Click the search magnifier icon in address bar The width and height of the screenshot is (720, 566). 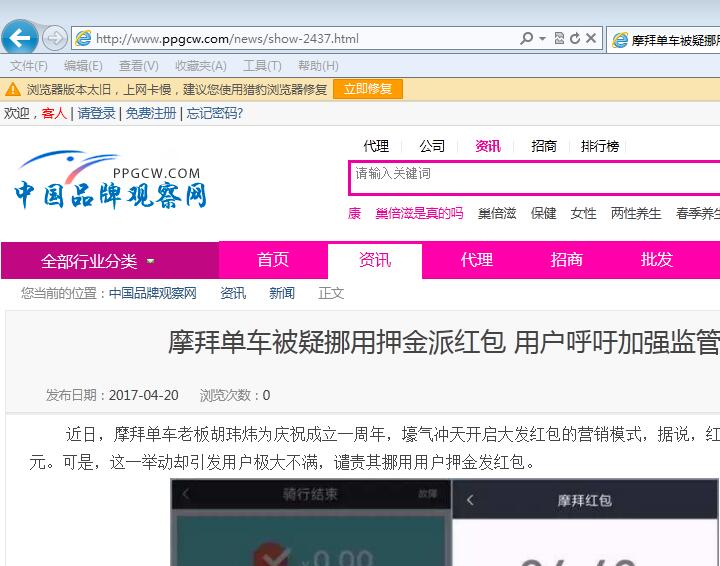(526, 39)
